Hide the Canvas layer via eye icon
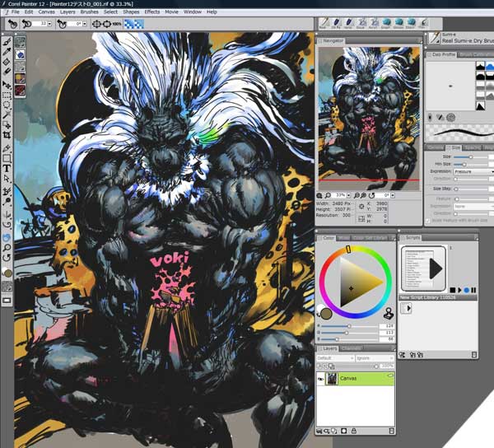Viewport: 494px width, 448px height. tap(320, 379)
